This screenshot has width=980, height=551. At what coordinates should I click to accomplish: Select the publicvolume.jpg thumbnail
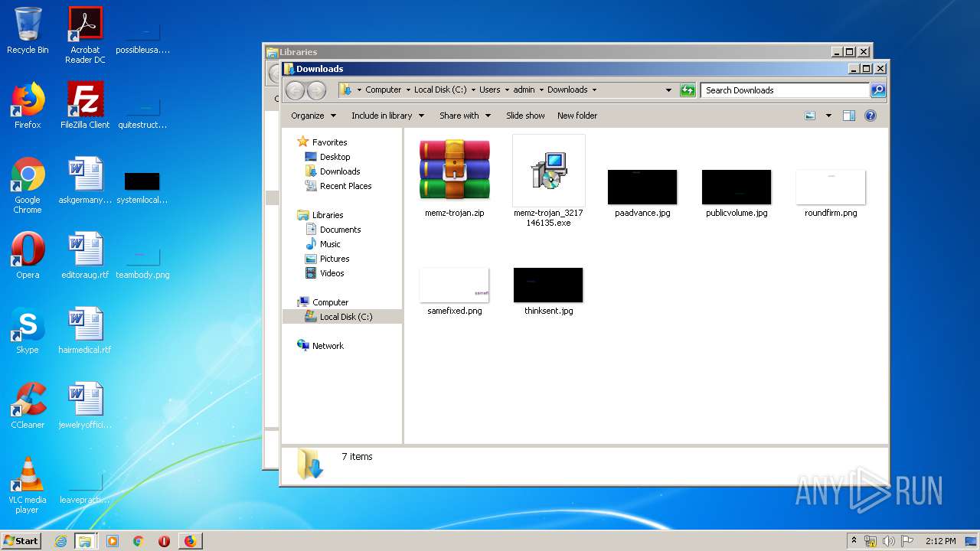click(x=737, y=187)
